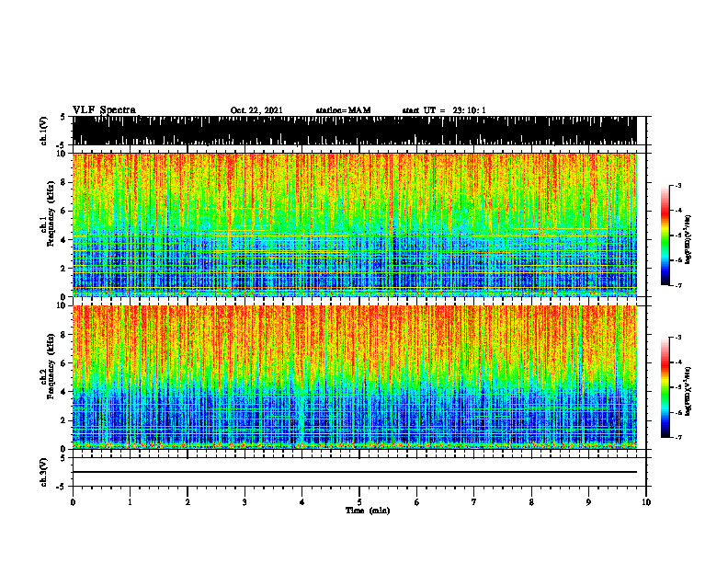Click time axis tick label '7'
This screenshot has height=563, width=728.
[x=474, y=502]
